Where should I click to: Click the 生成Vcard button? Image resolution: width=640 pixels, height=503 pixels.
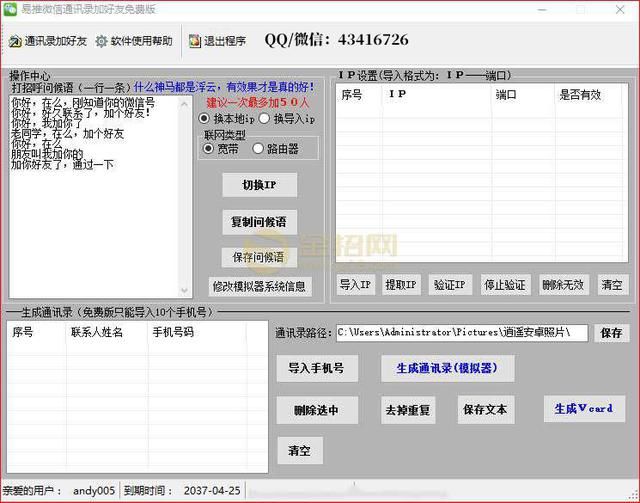[x=584, y=409]
